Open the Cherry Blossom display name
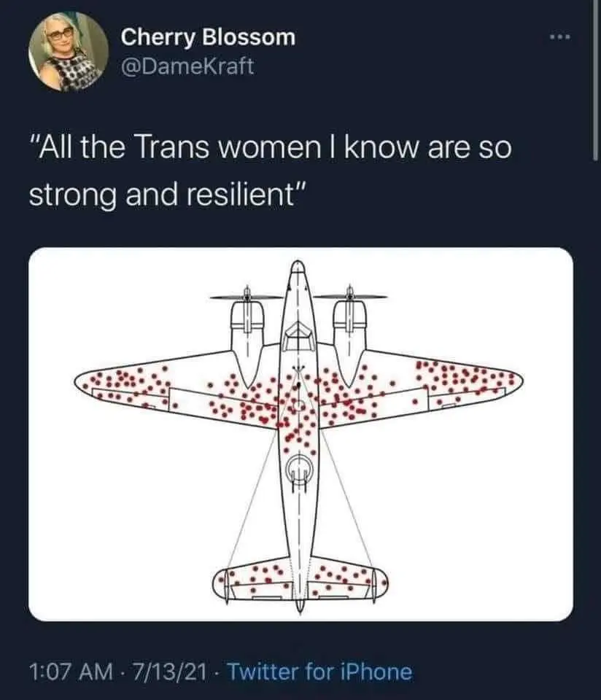Screen dimensions: 601x700 (x=208, y=37)
